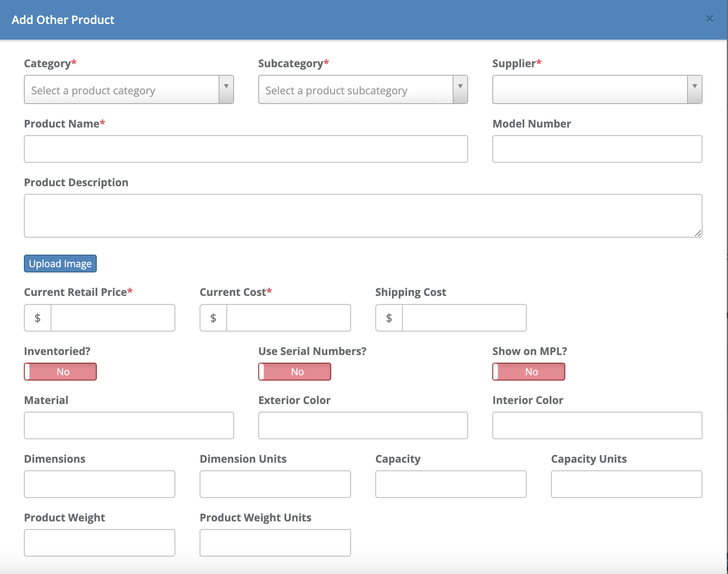Click the Current Retail Price input
Image resolution: width=728 pixels, height=574 pixels.
pos(113,318)
